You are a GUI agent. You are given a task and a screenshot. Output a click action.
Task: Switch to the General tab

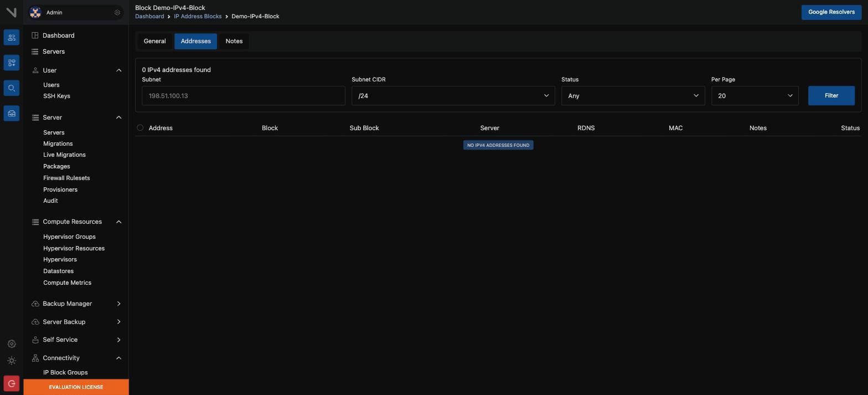point(154,41)
